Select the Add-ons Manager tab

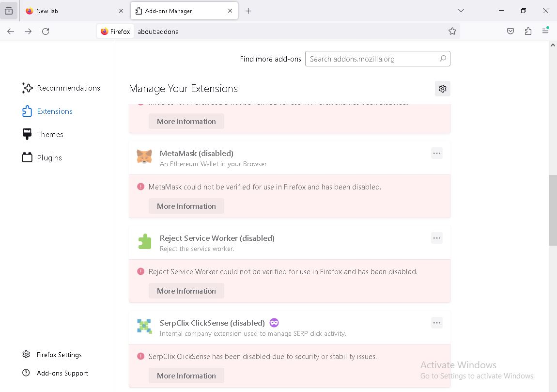pos(185,11)
